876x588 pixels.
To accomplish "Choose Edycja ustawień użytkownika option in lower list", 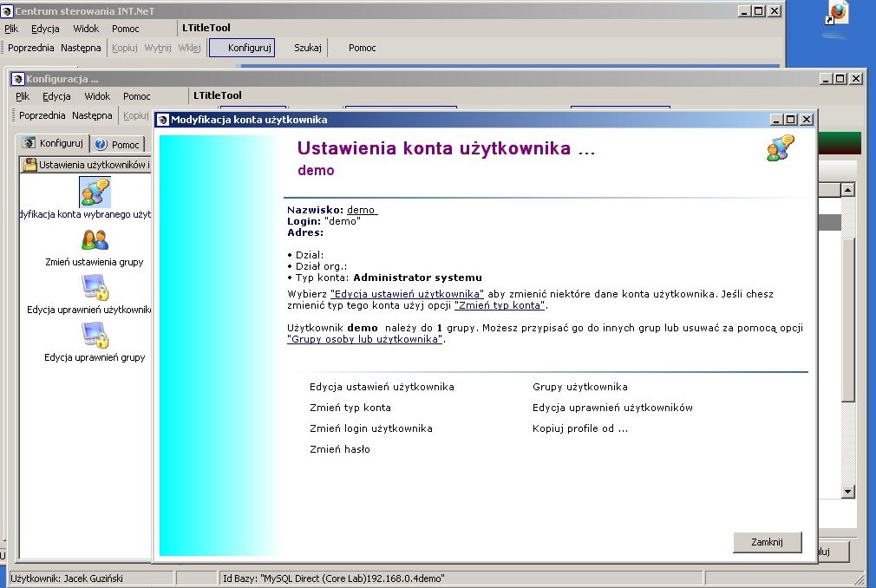I will pos(382,387).
